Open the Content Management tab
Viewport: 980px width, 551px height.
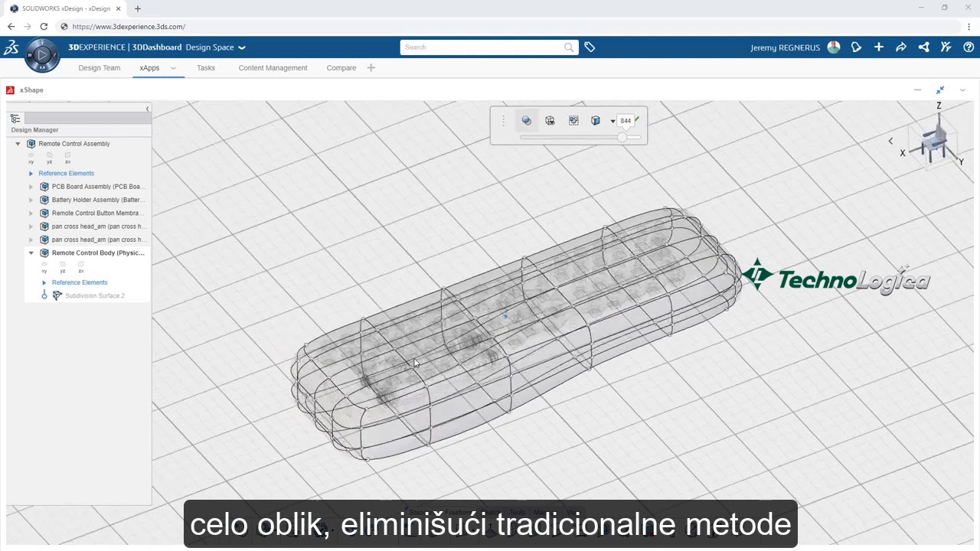click(x=273, y=68)
